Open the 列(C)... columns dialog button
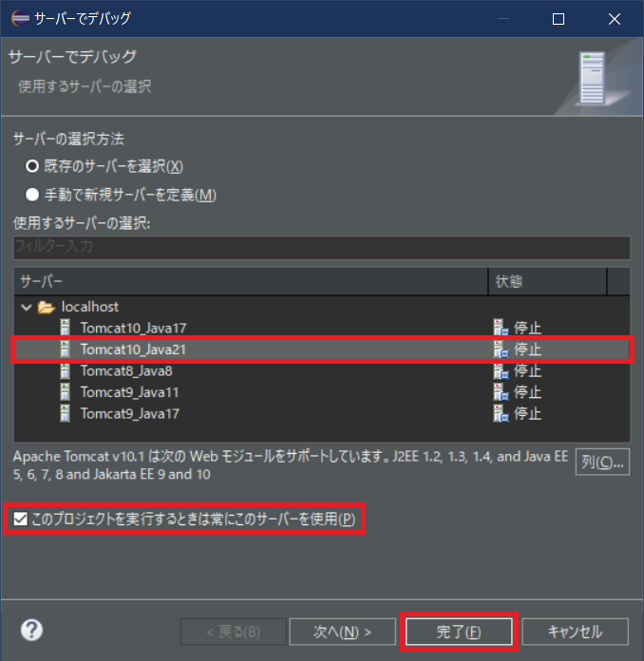 click(602, 462)
